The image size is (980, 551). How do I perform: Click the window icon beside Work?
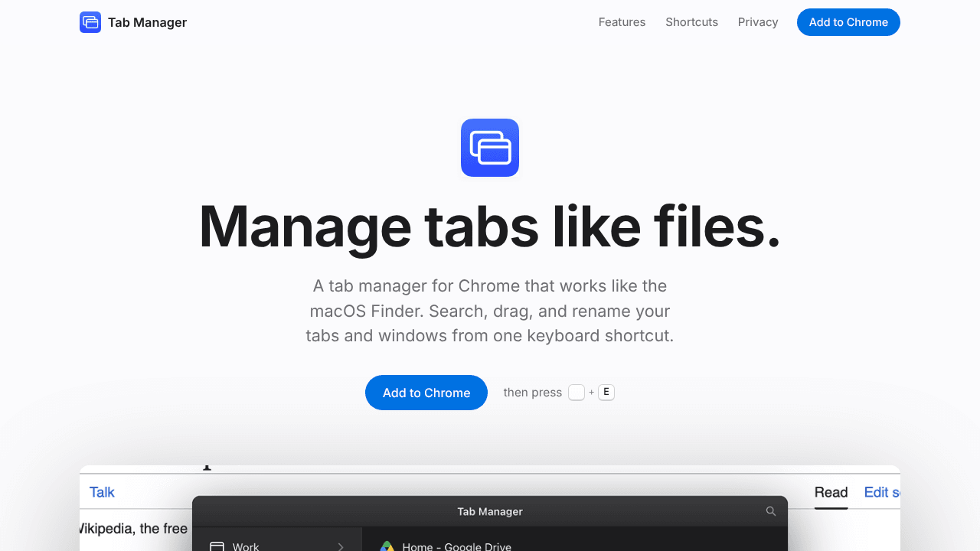pyautogui.click(x=217, y=546)
